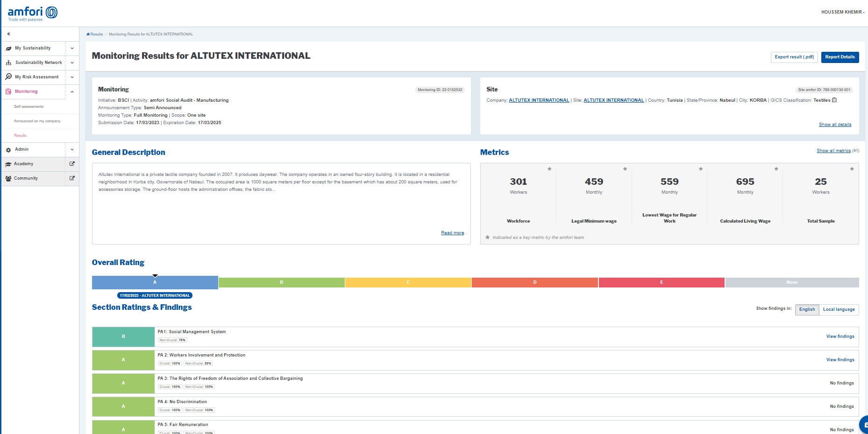Click the My Risk Assessment magnifier icon
Image resolution: width=868 pixels, height=434 pixels.
point(8,77)
